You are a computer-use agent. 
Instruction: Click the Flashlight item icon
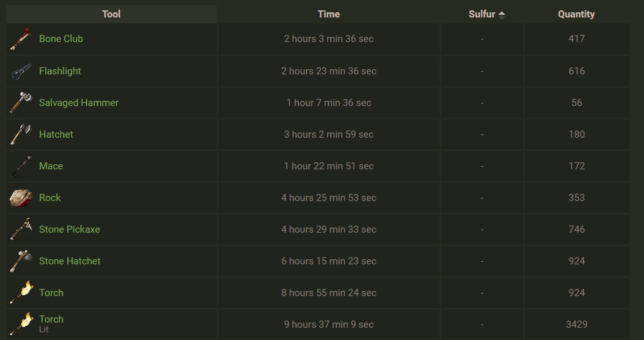click(21, 71)
